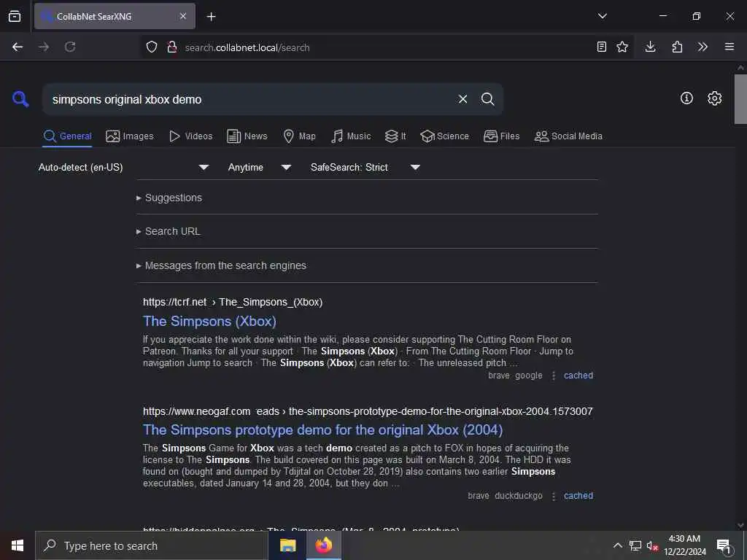Open cached link for neogaf result
Viewport: 747px width, 560px height.
578,496
